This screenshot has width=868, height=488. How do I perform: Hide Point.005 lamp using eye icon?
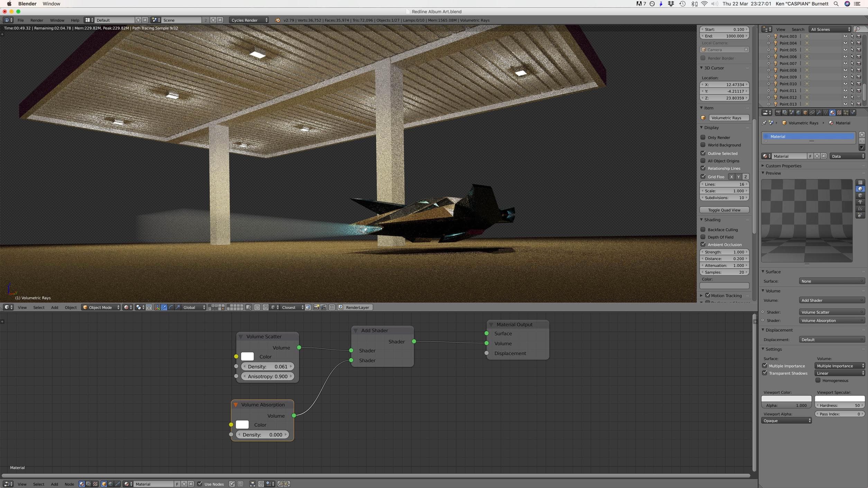pos(845,50)
